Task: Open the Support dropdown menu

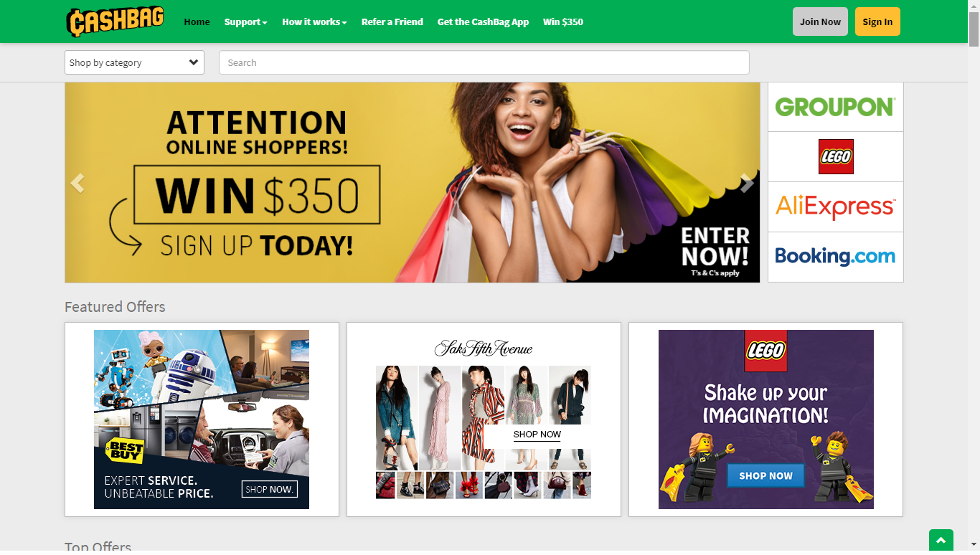Action: click(245, 22)
